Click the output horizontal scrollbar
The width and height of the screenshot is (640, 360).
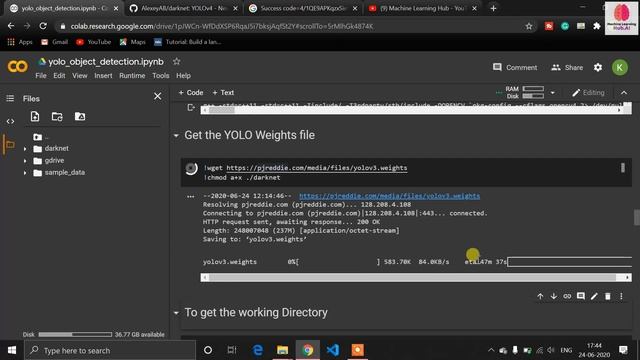click(x=416, y=278)
